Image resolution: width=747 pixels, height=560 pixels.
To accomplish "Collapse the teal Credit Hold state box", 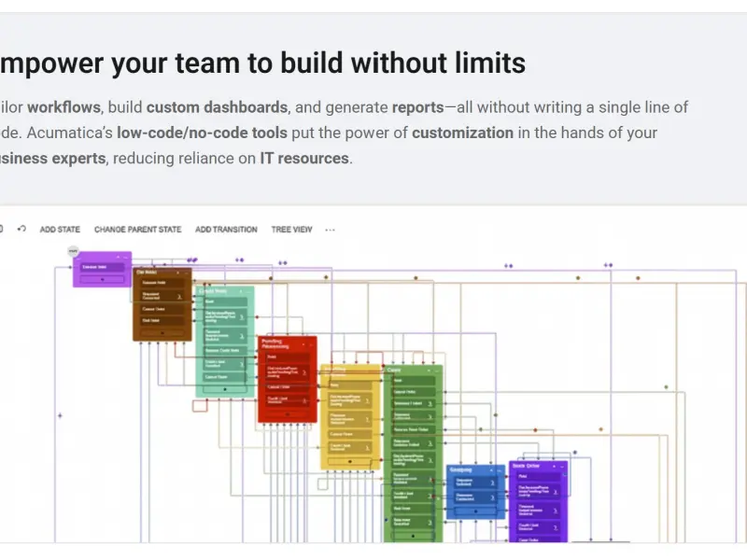I will [x=241, y=291].
